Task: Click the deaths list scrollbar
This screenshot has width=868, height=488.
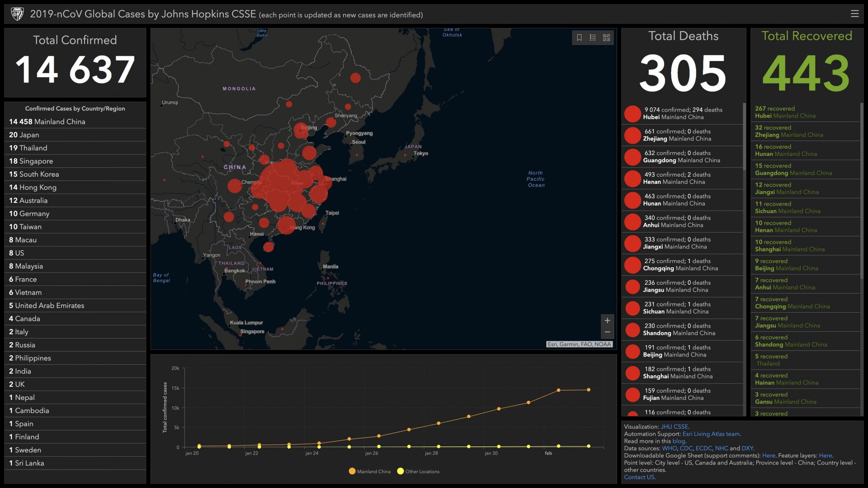Action: (x=744, y=136)
